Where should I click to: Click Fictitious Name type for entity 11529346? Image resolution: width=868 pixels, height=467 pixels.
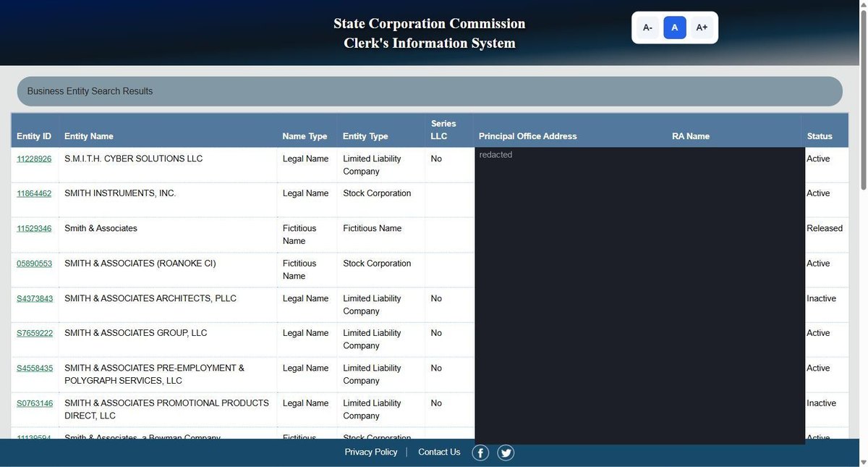click(x=299, y=235)
